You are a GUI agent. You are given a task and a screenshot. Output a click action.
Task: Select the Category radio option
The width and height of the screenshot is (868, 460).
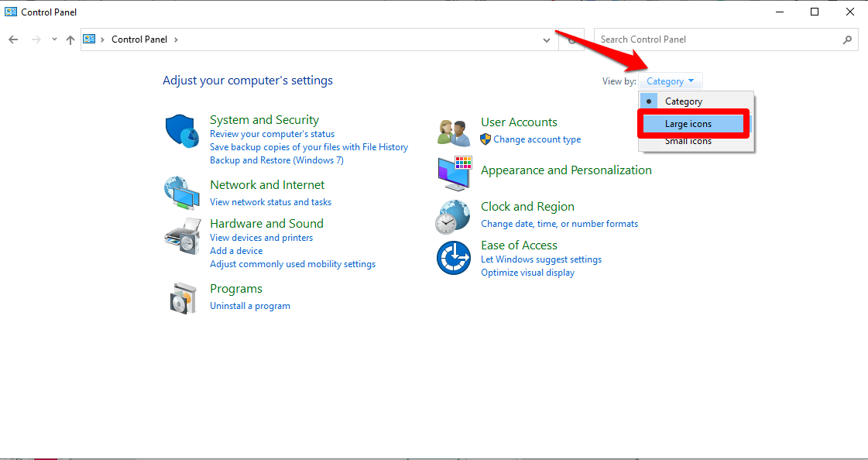[x=683, y=101]
